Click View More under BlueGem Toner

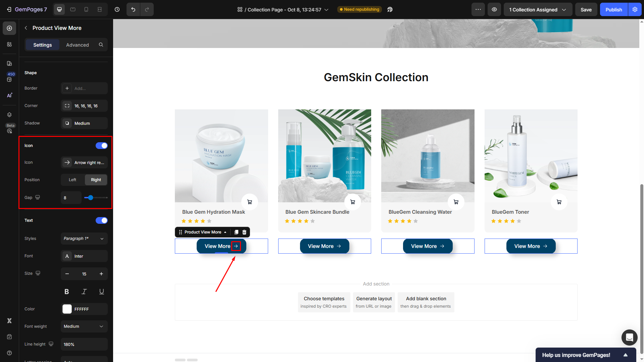coord(531,246)
